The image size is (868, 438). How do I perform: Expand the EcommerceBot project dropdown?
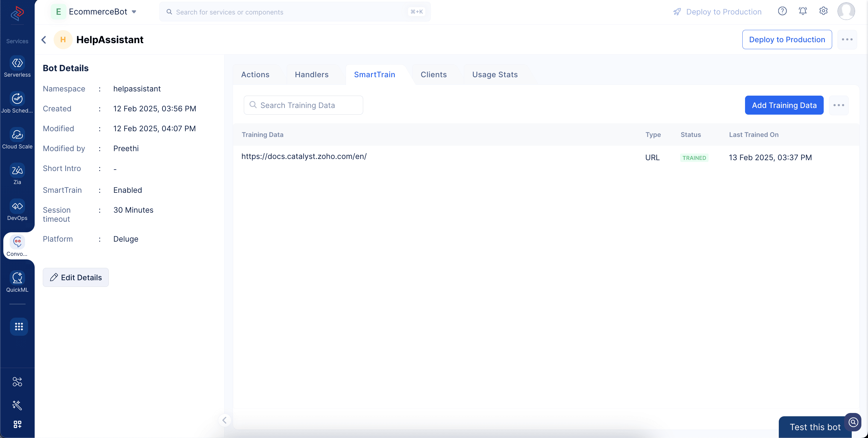(134, 12)
